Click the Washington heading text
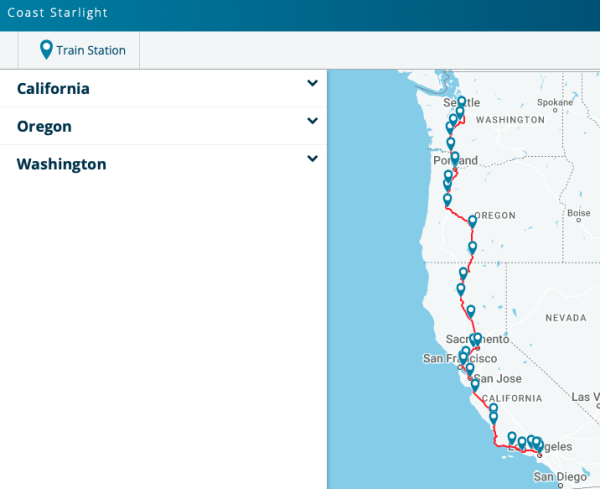Screen dimensions: 600x489 click(61, 164)
